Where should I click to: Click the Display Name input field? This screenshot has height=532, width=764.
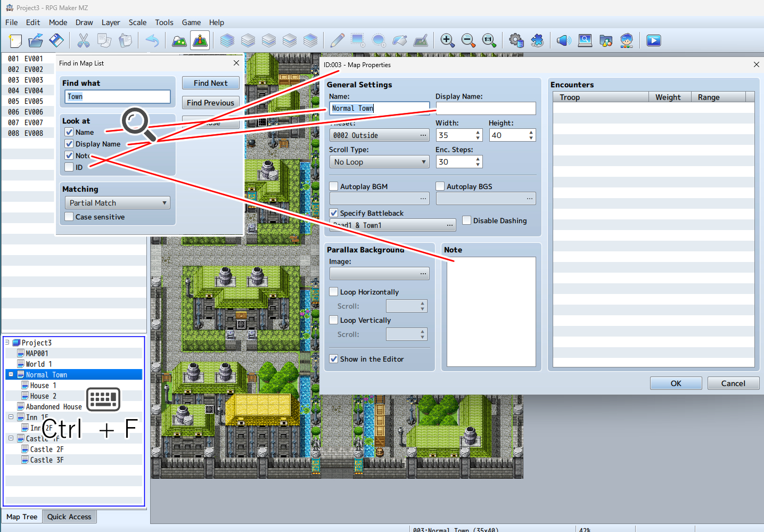click(x=486, y=109)
